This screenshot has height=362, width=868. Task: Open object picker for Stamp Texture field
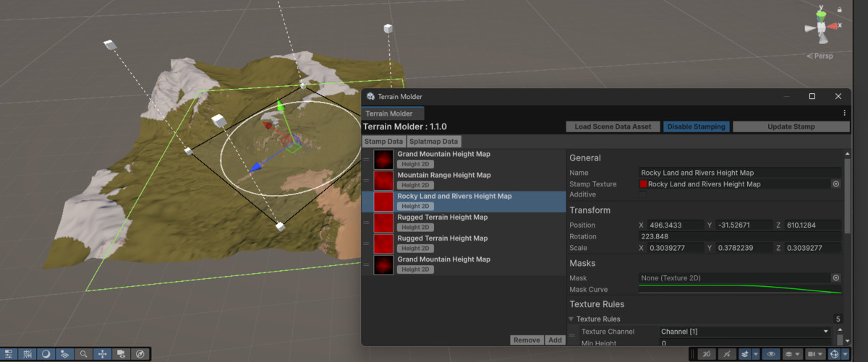pyautogui.click(x=836, y=184)
